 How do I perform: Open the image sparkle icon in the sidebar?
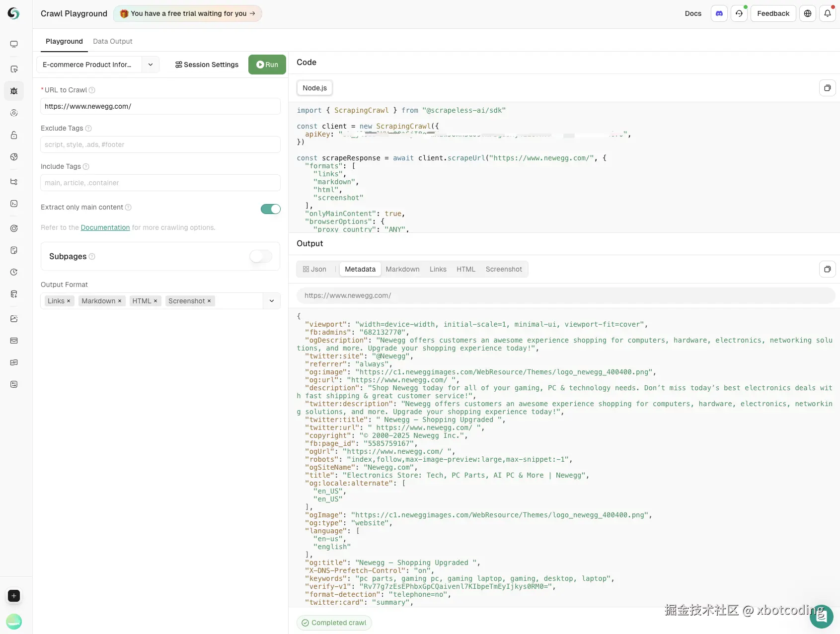click(14, 319)
